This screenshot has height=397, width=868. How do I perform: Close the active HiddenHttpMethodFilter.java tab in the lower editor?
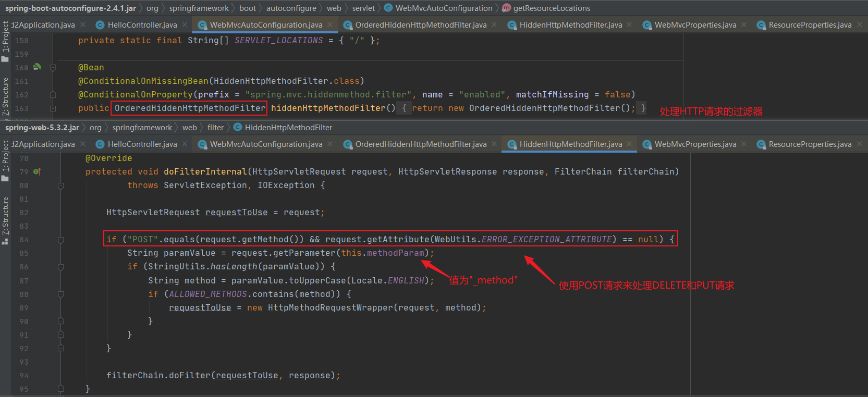(629, 144)
